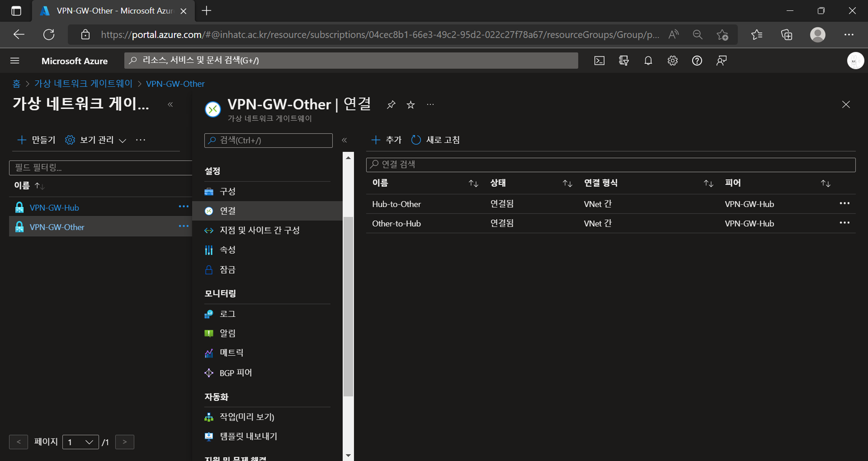Mark VPN-GW-Other as favorite with star icon
868x461 pixels.
click(411, 105)
